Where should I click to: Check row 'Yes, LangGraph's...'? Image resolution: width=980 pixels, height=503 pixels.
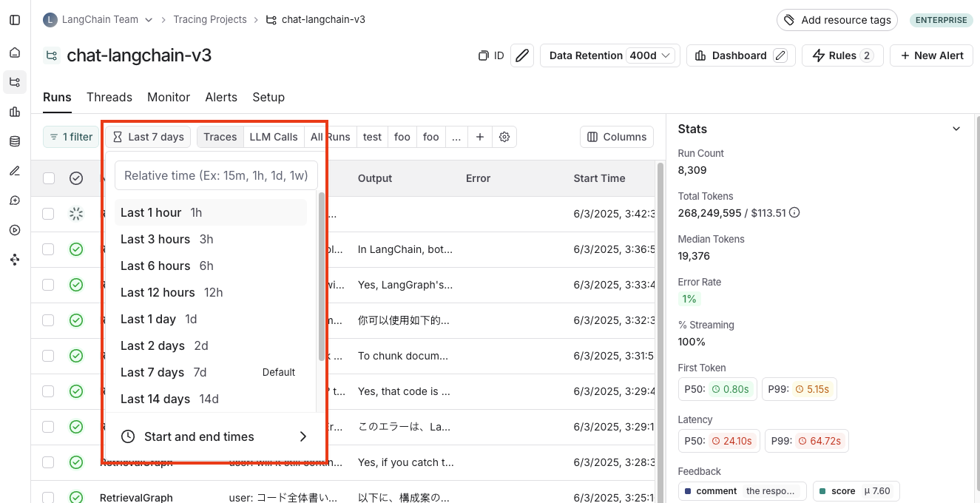(x=48, y=285)
